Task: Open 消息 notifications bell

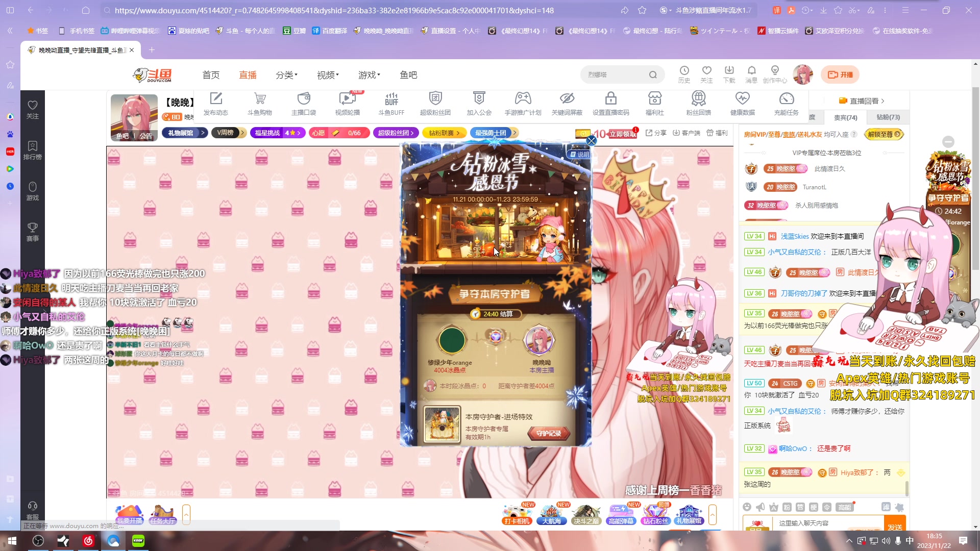Action: click(751, 74)
